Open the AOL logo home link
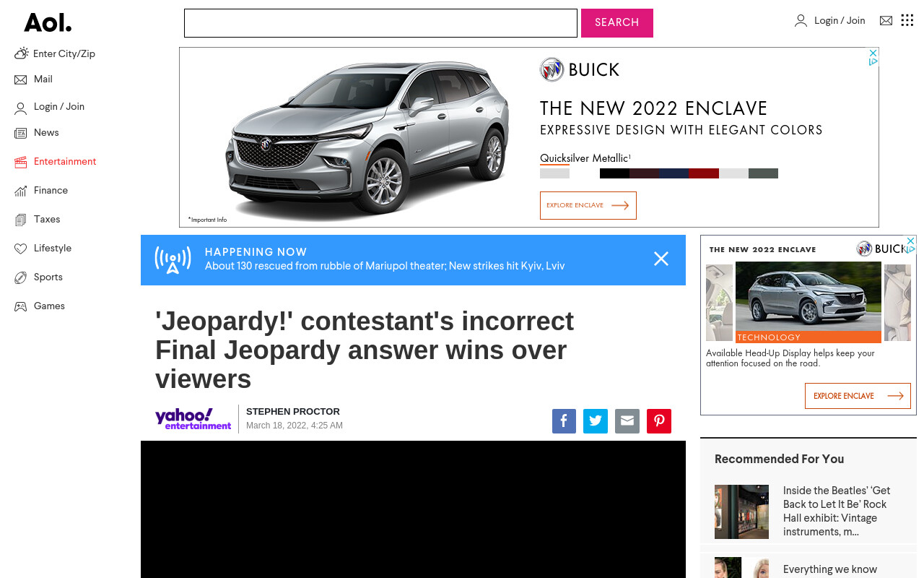This screenshot has height=578, width=924. point(48,23)
